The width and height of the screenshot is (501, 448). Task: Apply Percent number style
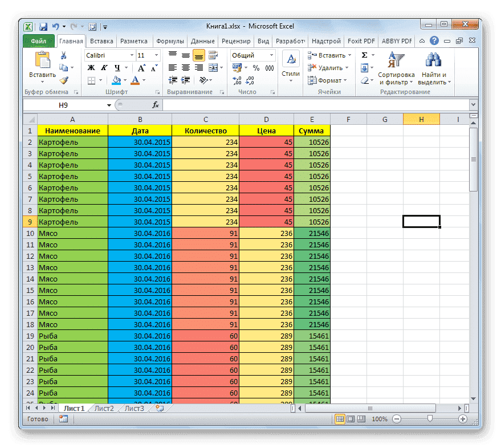tap(255, 68)
